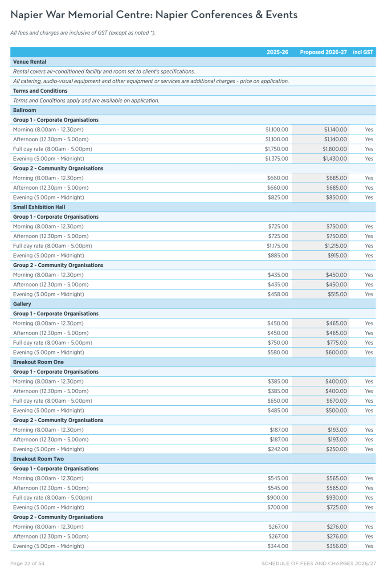Select the Schedule of Fees and Charges footer
Image resolution: width=392 pixels, height=567 pixels.
[318, 563]
